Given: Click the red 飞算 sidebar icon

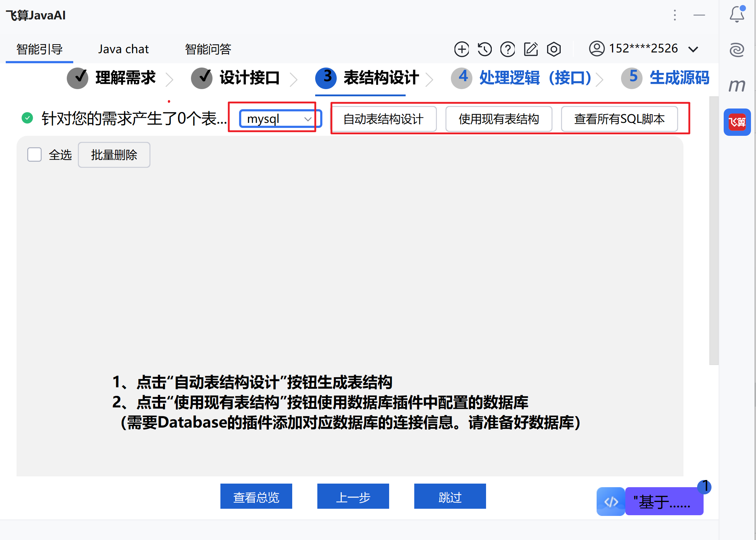Looking at the screenshot, I should [737, 122].
